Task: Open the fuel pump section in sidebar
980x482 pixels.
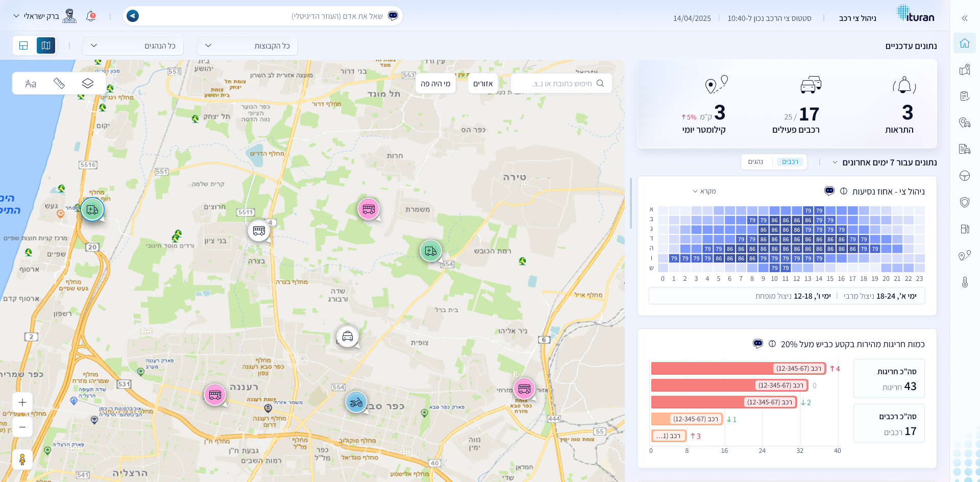Action: tap(964, 229)
